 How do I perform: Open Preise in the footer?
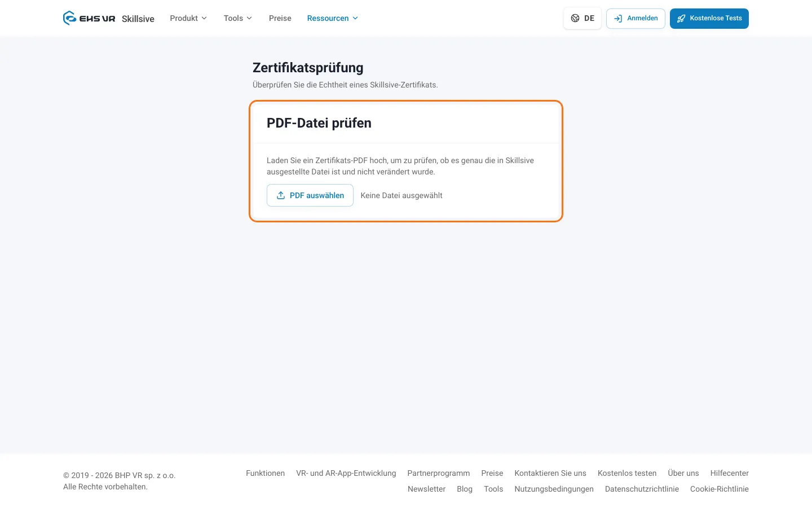coord(492,473)
